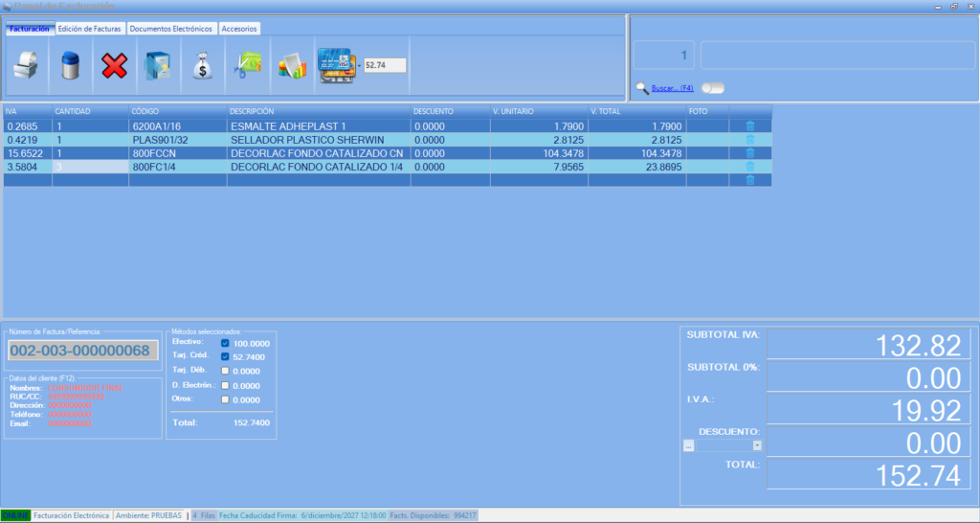
Task: Click the magnifying glass search icon
Action: pos(642,88)
